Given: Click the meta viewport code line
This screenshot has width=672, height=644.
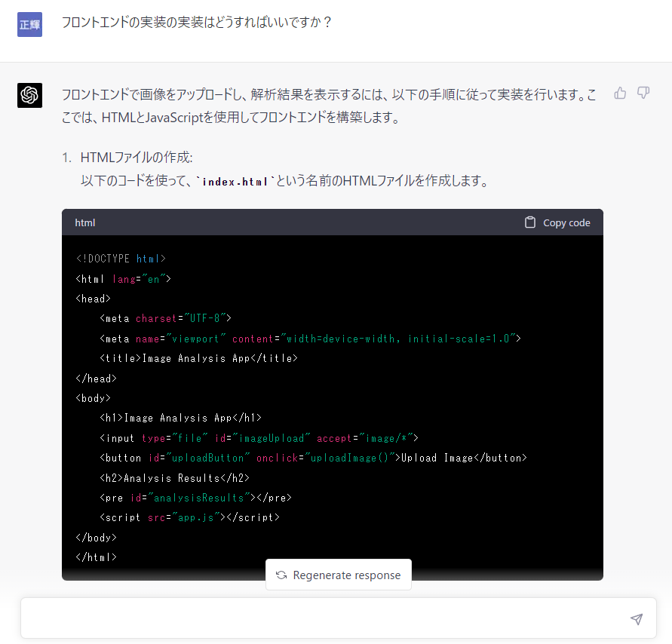Looking at the screenshot, I should (310, 339).
